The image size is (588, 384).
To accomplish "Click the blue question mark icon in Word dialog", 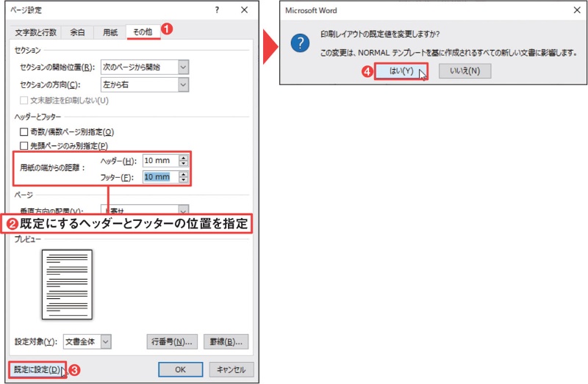I will coord(300,43).
